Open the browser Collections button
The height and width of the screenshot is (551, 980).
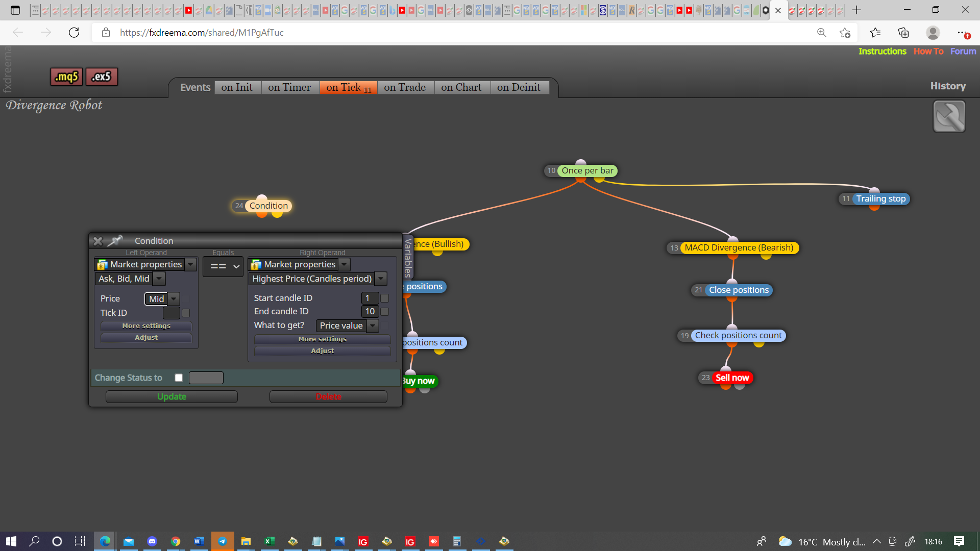click(x=903, y=33)
